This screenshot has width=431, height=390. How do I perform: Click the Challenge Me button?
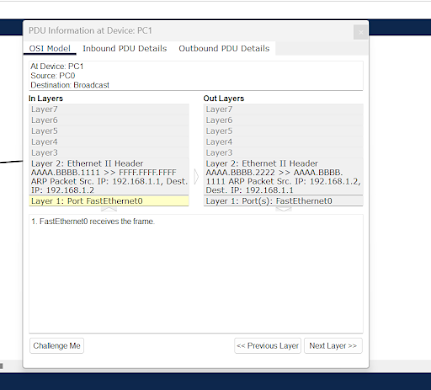[x=57, y=346]
